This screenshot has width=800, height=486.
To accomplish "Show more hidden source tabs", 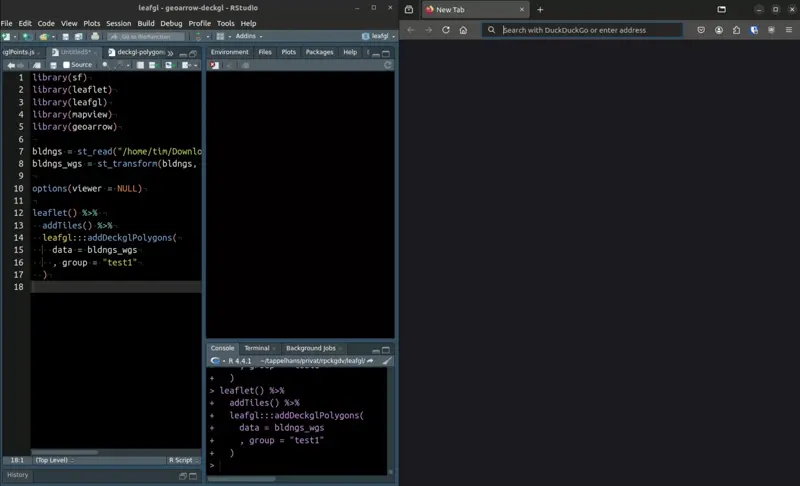I will click(x=170, y=52).
